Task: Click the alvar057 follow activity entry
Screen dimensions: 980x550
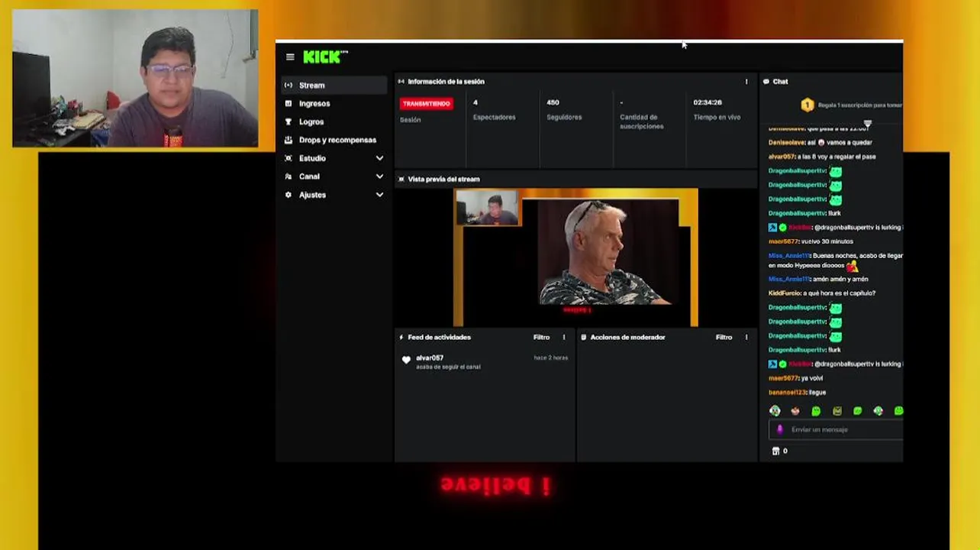Action: coord(485,362)
